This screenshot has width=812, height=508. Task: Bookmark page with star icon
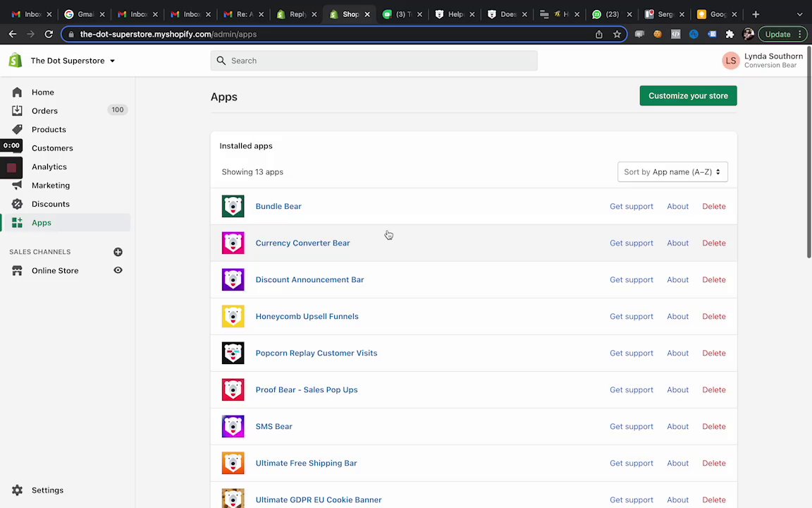pyautogui.click(x=617, y=34)
